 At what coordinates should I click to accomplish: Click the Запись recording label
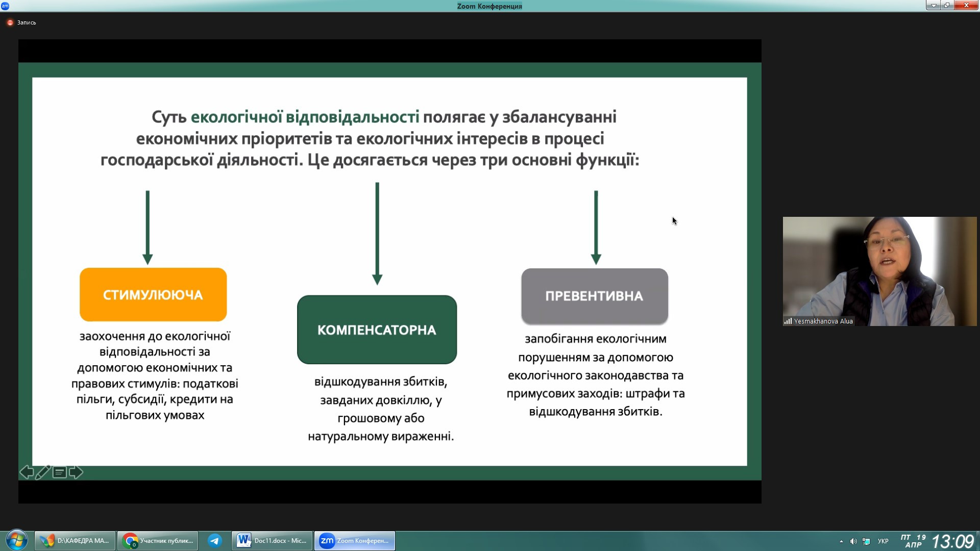coord(27,22)
